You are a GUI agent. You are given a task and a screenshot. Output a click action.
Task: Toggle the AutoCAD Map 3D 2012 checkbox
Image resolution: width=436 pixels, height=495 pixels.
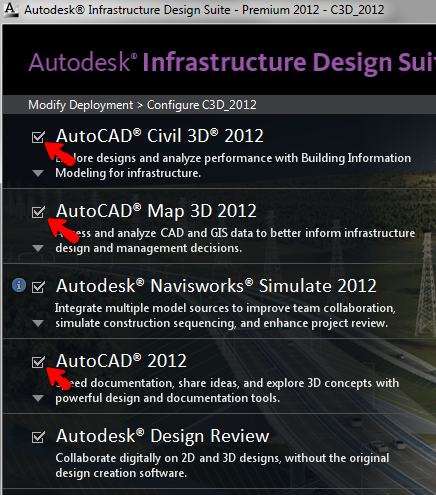point(38,212)
